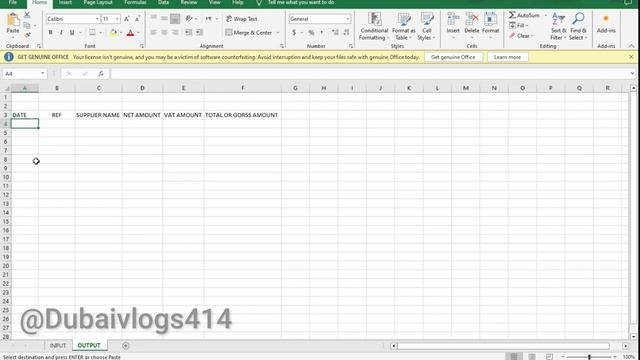Open Sort & Filter menu
This screenshot has height=360, width=640.
558,26
